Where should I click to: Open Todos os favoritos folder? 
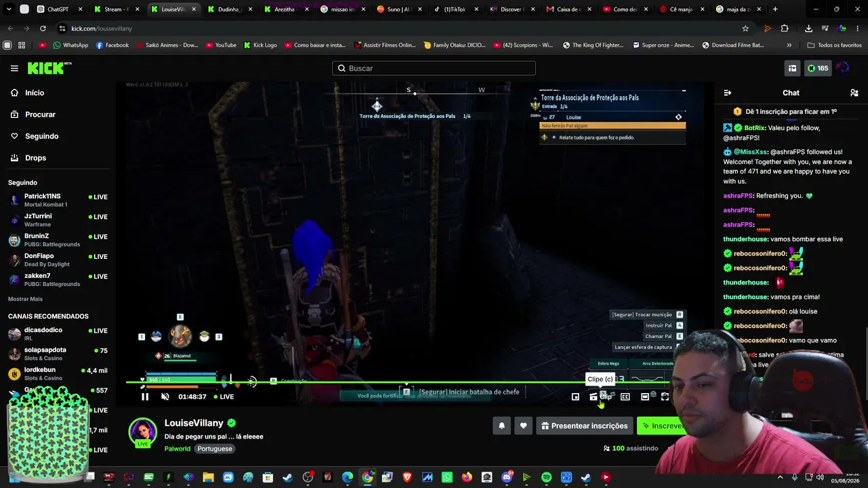pyautogui.click(x=834, y=45)
